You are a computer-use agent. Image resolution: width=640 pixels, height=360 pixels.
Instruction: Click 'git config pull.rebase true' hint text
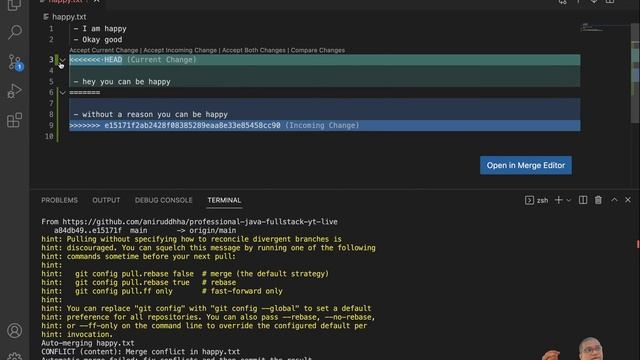pos(132,282)
